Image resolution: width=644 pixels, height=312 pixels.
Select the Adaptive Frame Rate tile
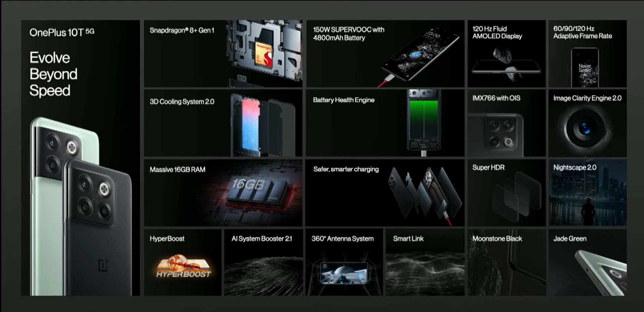[587, 54]
